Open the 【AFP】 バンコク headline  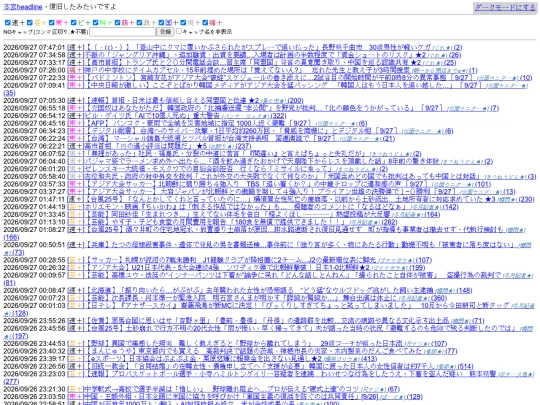click(x=198, y=123)
